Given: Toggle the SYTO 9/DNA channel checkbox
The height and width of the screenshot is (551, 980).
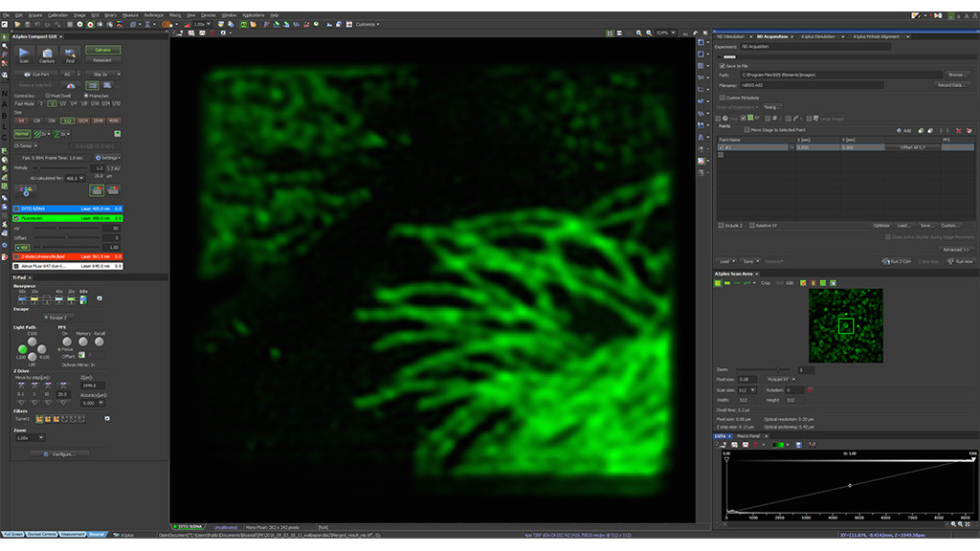Looking at the screenshot, I should pyautogui.click(x=17, y=209).
